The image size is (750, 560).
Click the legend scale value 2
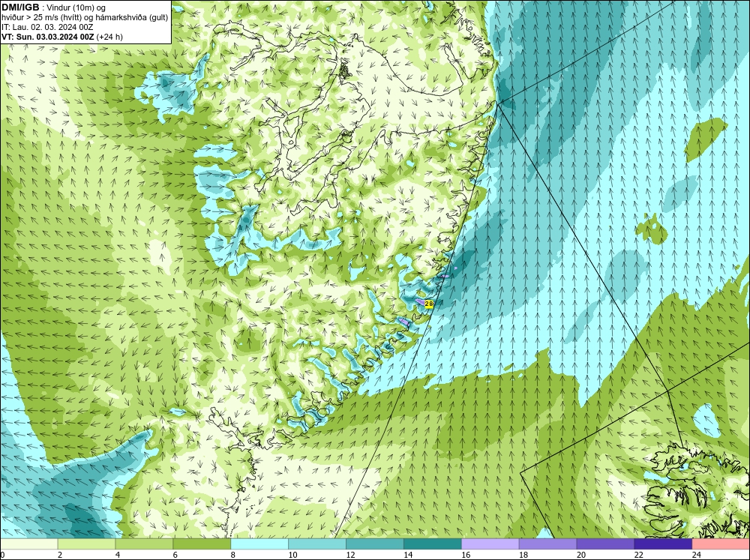[x=60, y=555]
